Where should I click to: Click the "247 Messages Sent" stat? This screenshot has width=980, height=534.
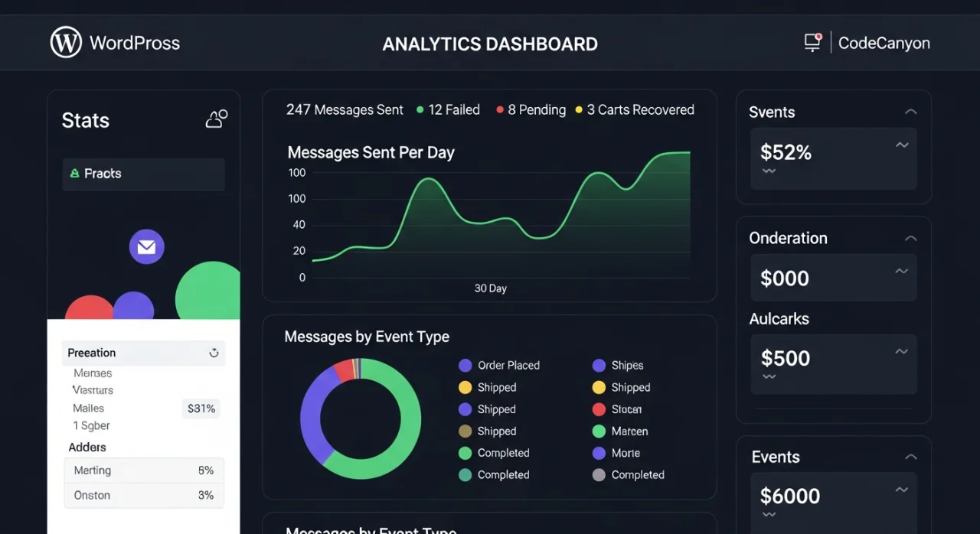click(x=345, y=110)
